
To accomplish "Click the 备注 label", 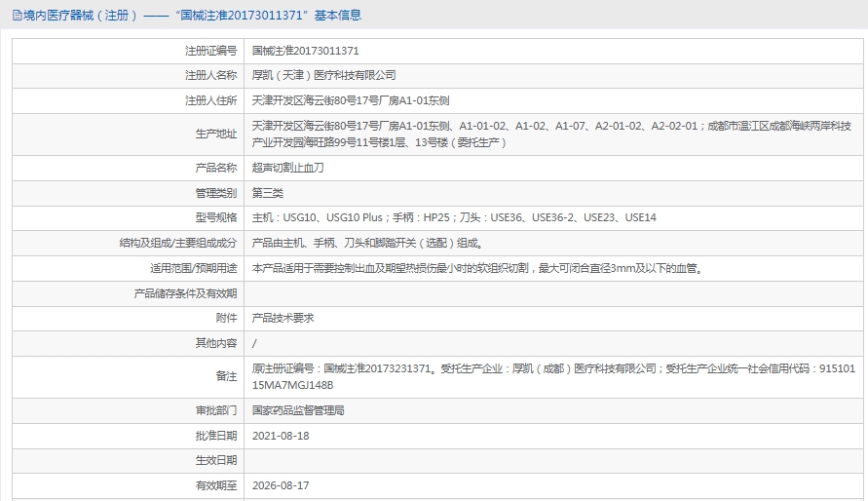I will [226, 376].
